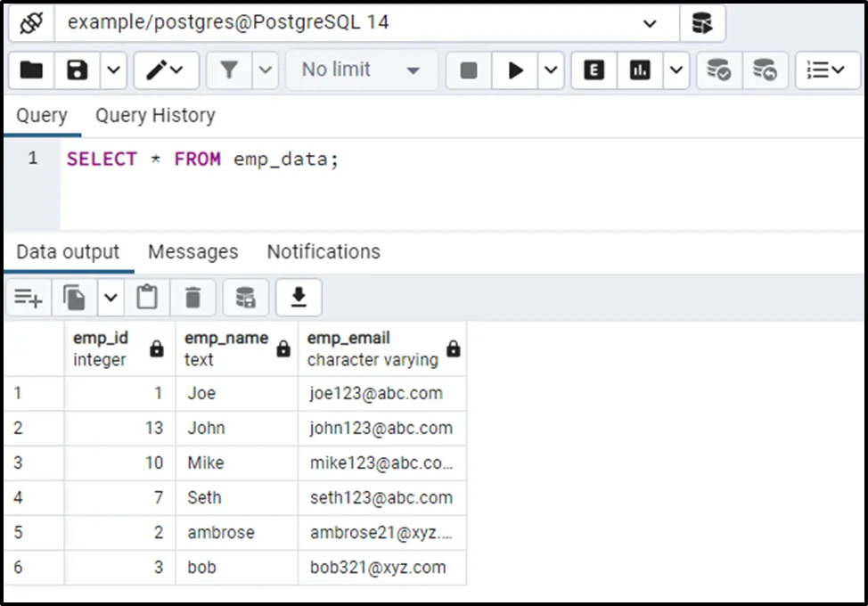This screenshot has width=868, height=606.
Task: Click the Add row icon
Action: pos(29,298)
